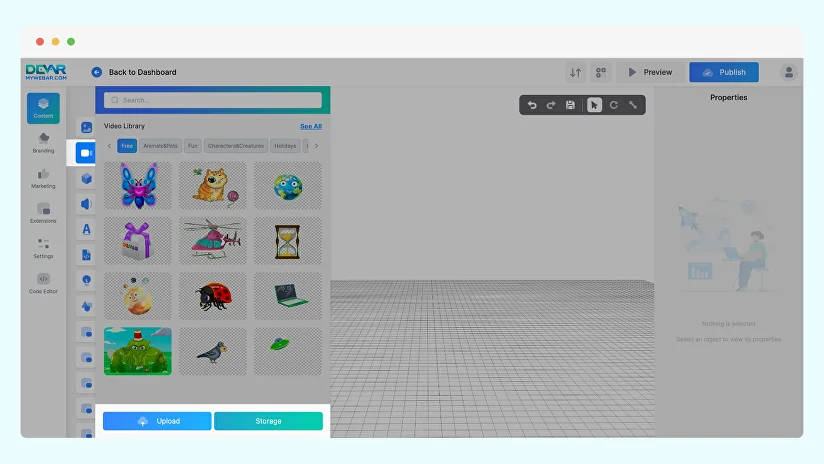Click the redo arrow in canvas toolbar

pyautogui.click(x=551, y=105)
